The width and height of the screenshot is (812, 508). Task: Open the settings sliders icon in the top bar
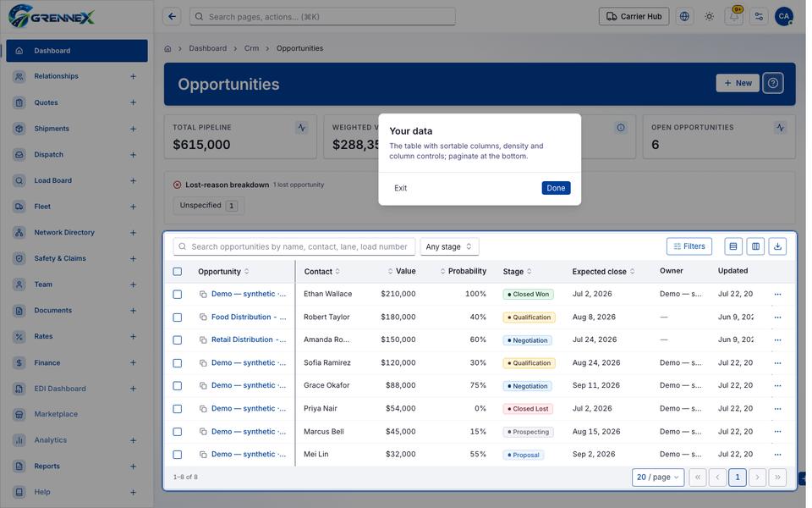[x=759, y=17]
